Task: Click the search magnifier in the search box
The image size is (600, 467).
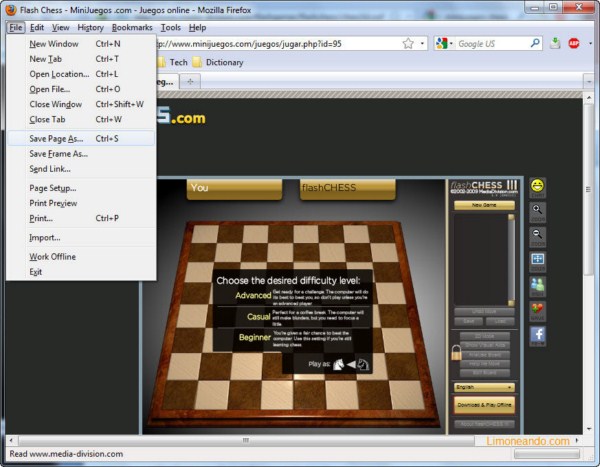Action: click(x=535, y=43)
